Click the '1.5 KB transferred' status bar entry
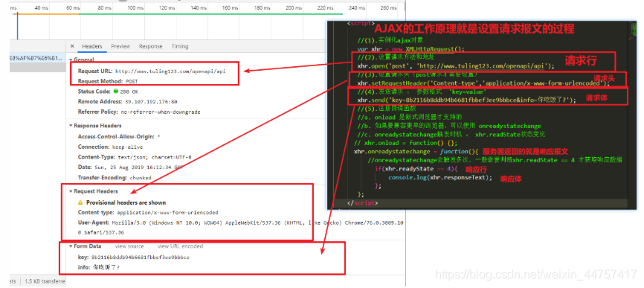Viewport: 644px width, 288px height. pyautogui.click(x=44, y=281)
